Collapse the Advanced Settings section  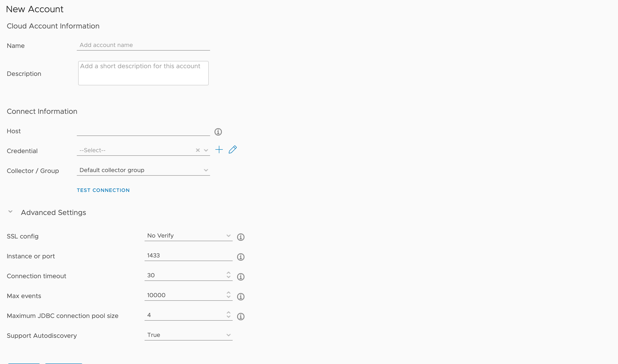tap(10, 211)
